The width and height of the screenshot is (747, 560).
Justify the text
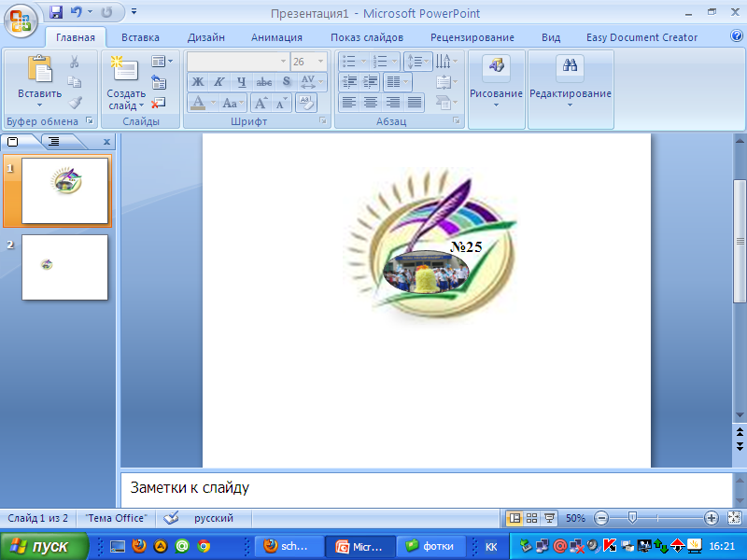(415, 103)
